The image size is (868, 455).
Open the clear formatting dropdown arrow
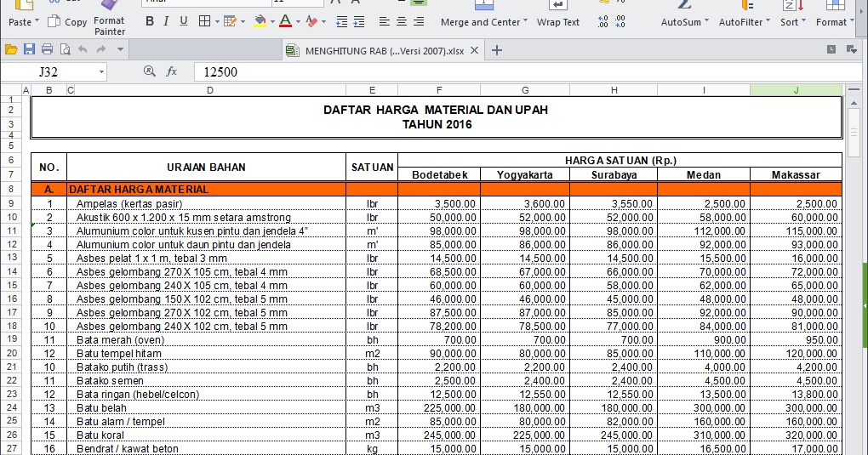coord(324,22)
